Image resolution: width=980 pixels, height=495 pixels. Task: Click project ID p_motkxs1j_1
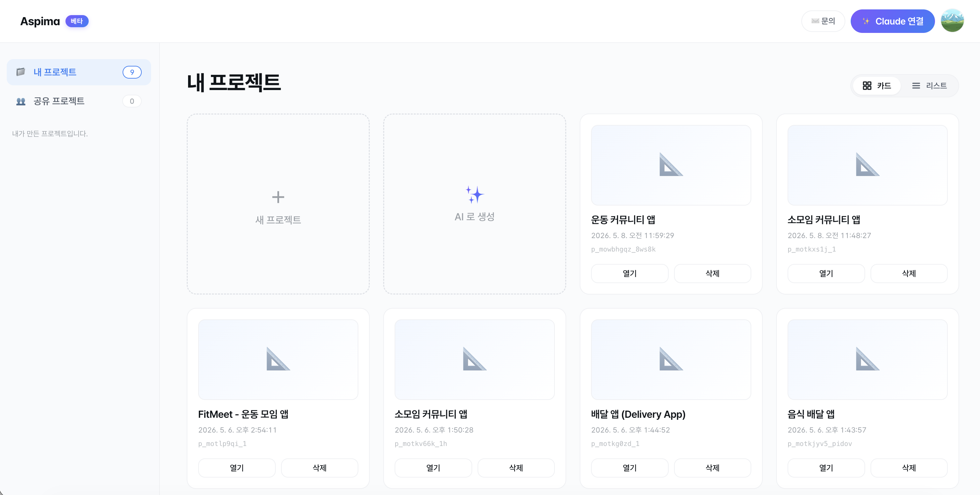[811, 250]
